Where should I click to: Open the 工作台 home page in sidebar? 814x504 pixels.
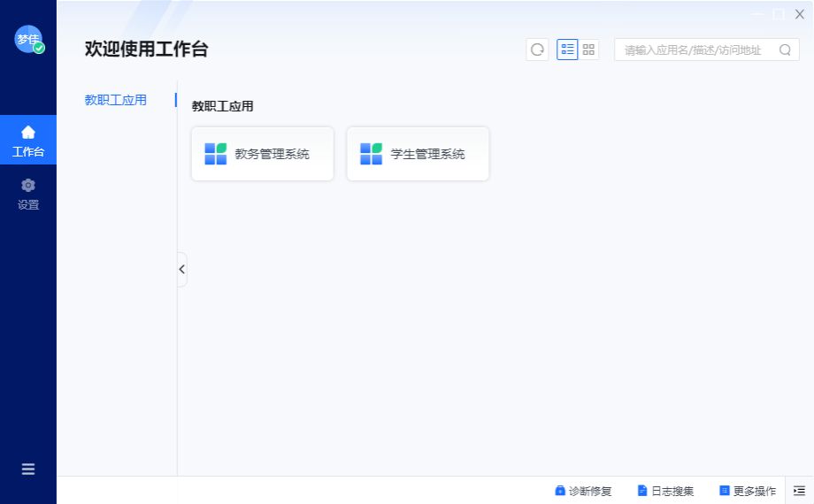click(x=28, y=141)
